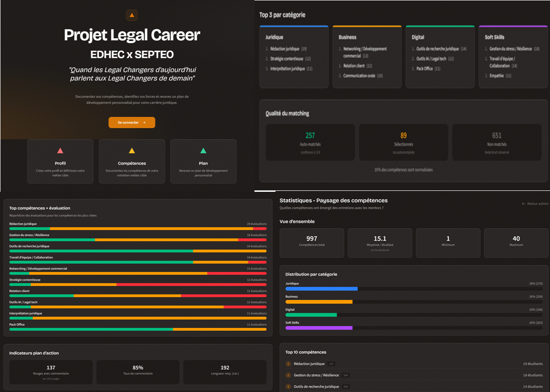Select the Digital category card

439,56
